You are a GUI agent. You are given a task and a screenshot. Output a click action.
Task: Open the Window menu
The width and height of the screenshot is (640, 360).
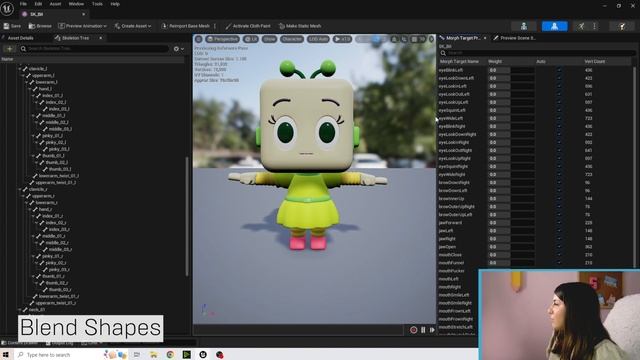76,4
